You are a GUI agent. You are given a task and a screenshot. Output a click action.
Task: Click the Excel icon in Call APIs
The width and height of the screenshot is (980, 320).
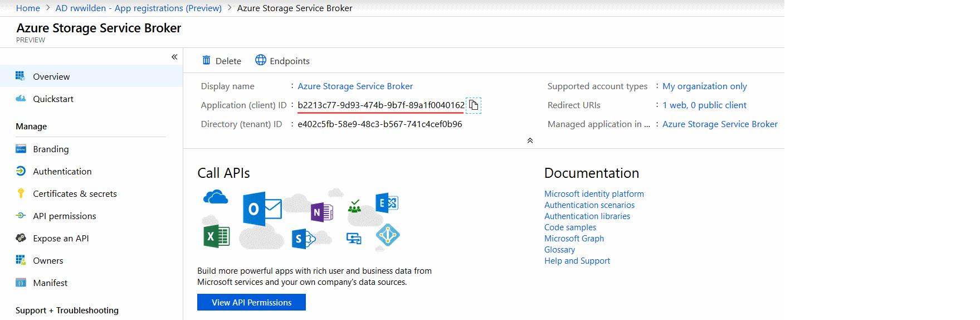tap(216, 236)
